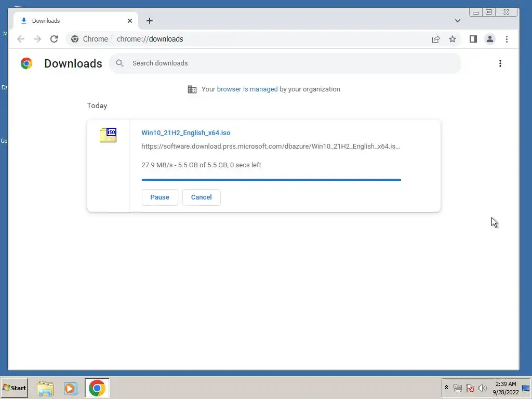Launch Windows Media Player from taskbar
The image size is (532, 399).
[71, 388]
